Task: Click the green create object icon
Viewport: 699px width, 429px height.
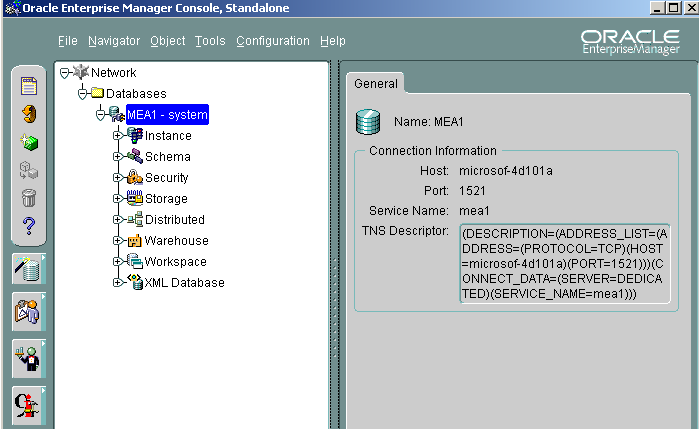Action: [x=29, y=142]
